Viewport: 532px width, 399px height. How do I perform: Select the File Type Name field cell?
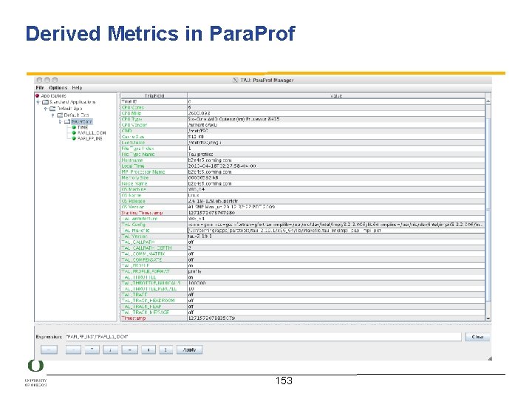coord(154,154)
